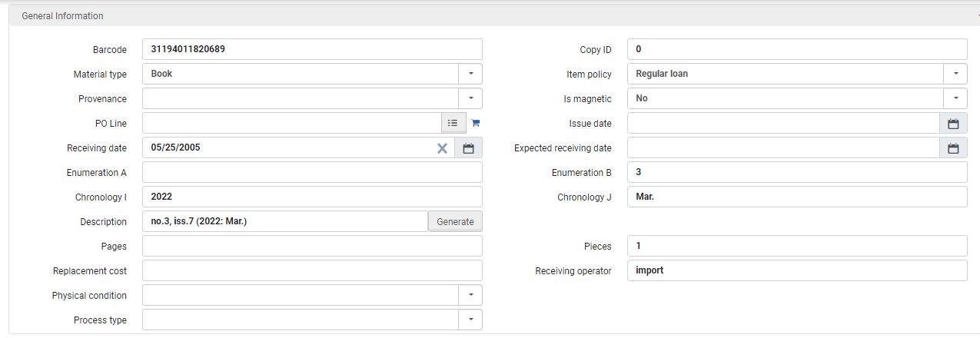Select the Receiving operator field
Image resolution: width=980 pixels, height=338 pixels.
(797, 270)
